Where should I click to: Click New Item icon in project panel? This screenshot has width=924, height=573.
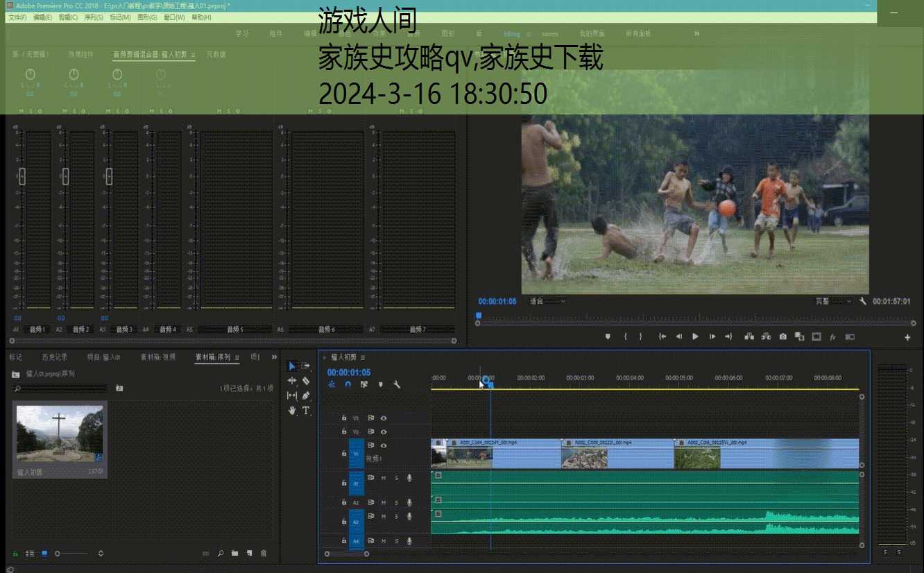pos(249,553)
